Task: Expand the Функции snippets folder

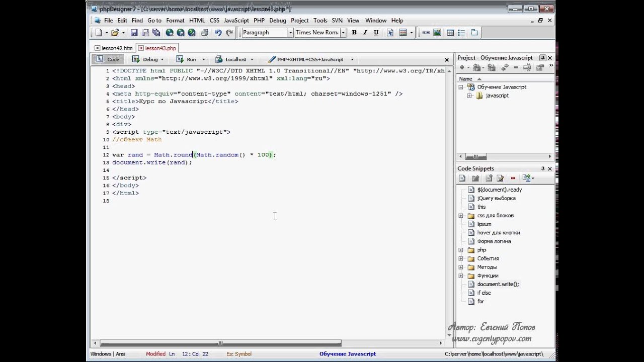Action: tap(461, 276)
